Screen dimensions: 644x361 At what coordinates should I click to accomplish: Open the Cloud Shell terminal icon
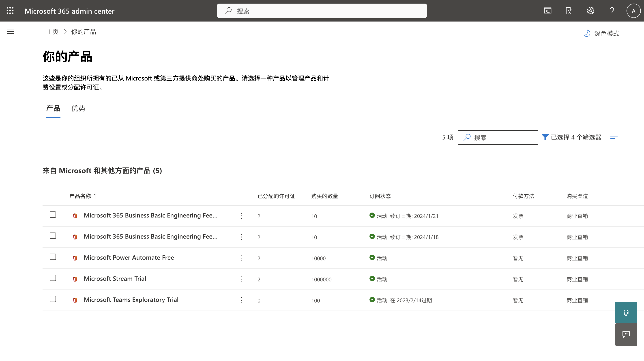click(547, 11)
